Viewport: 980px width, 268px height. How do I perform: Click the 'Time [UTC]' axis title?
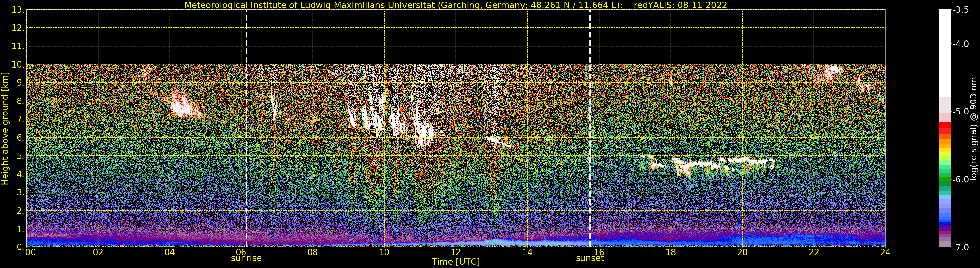456,262
